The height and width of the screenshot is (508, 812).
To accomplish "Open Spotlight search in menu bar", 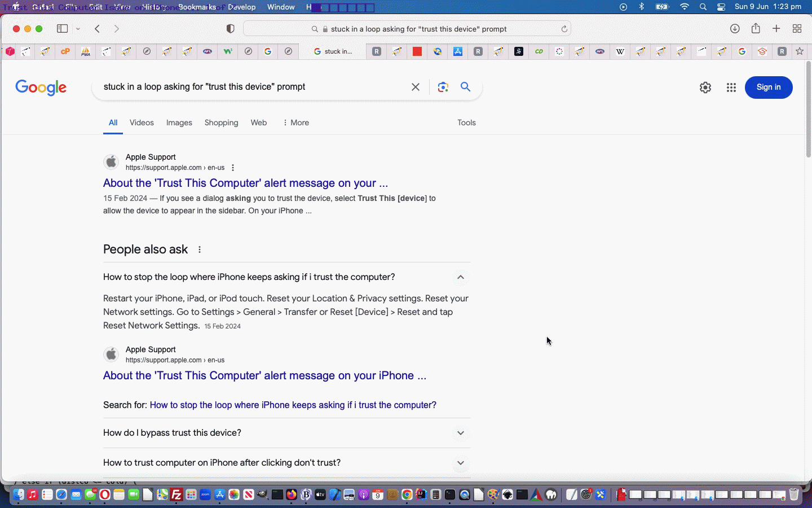I will [703, 7].
